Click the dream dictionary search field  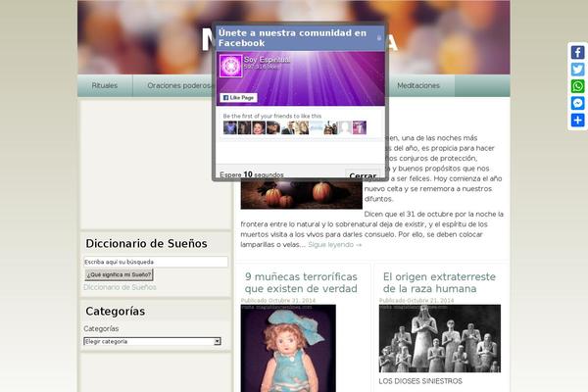point(156,262)
